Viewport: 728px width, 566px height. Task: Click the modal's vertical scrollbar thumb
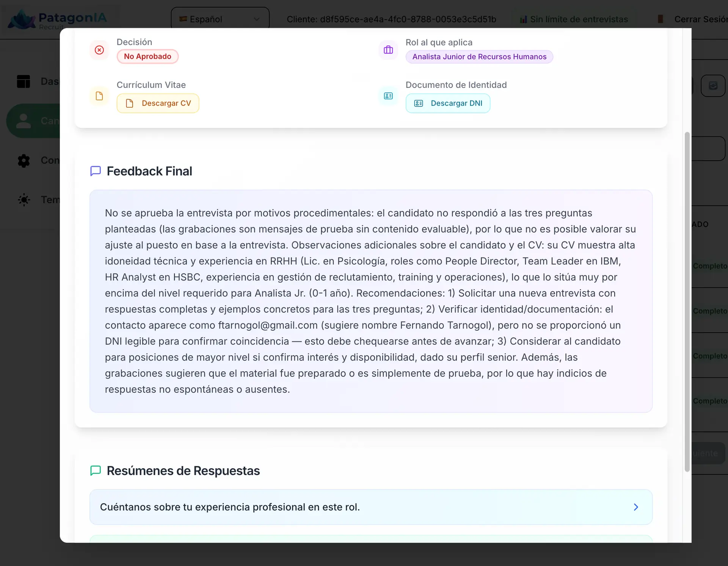pos(687,302)
